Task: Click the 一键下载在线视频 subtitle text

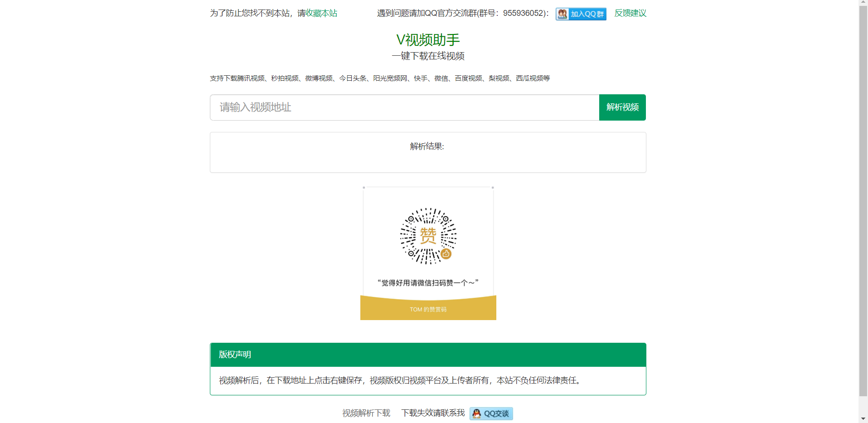Action: [428, 56]
